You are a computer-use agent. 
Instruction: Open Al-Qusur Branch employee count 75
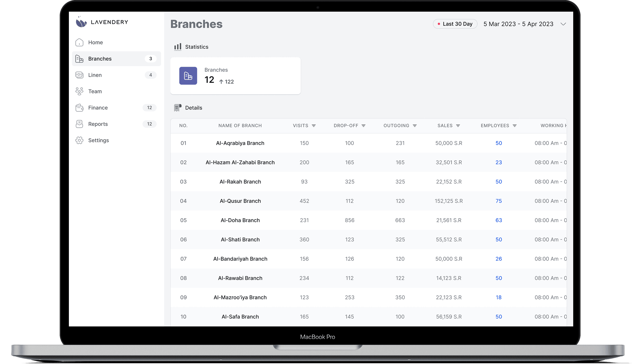(x=499, y=201)
